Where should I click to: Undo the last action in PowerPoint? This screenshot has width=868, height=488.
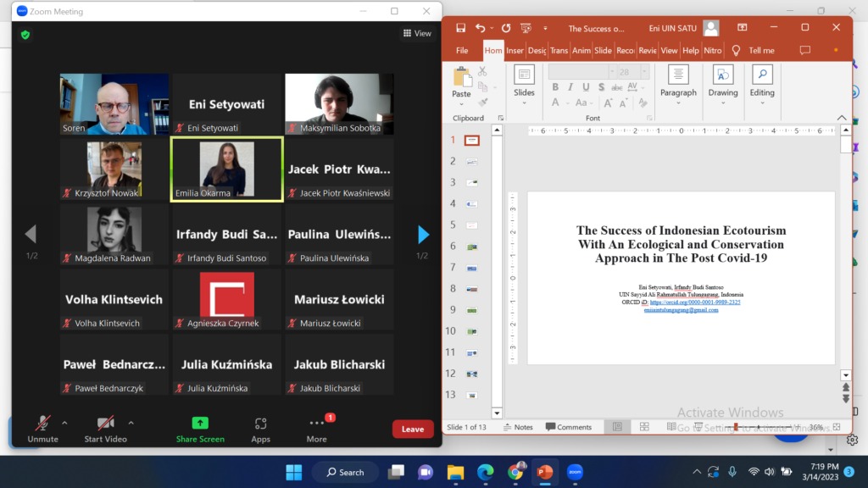click(x=480, y=28)
